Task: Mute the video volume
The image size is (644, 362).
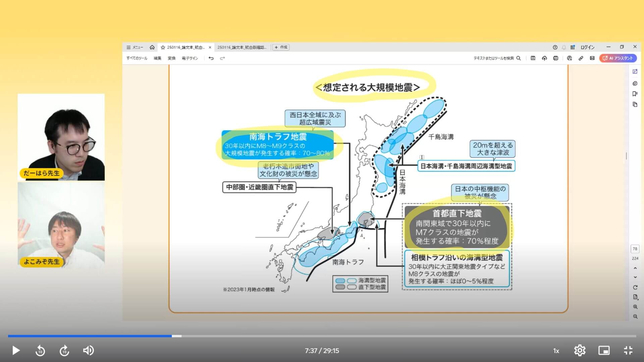Action: [x=89, y=351]
